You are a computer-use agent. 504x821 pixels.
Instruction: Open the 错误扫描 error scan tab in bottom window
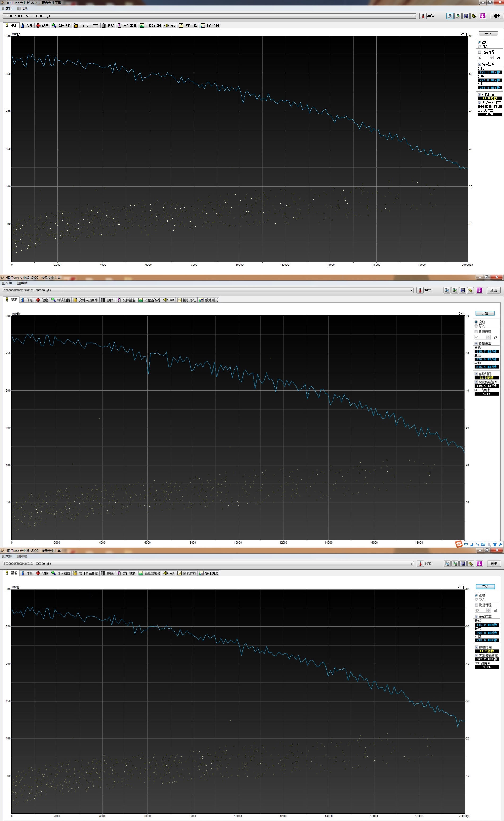point(61,573)
